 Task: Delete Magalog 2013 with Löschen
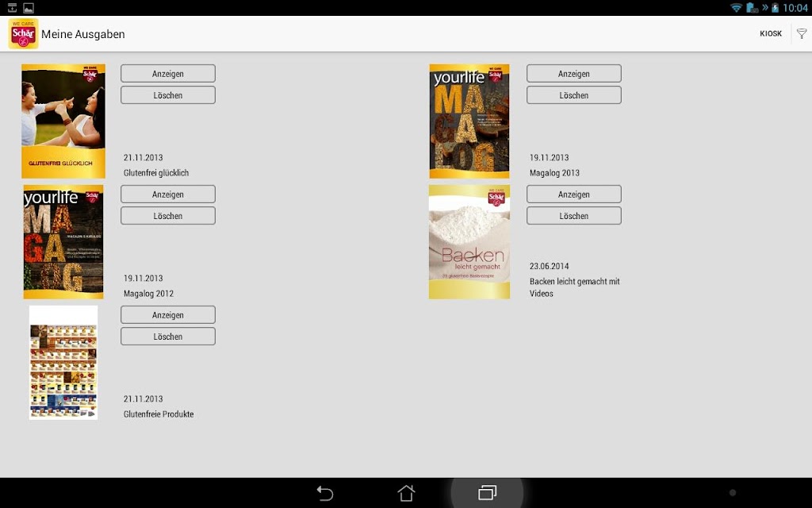click(574, 95)
